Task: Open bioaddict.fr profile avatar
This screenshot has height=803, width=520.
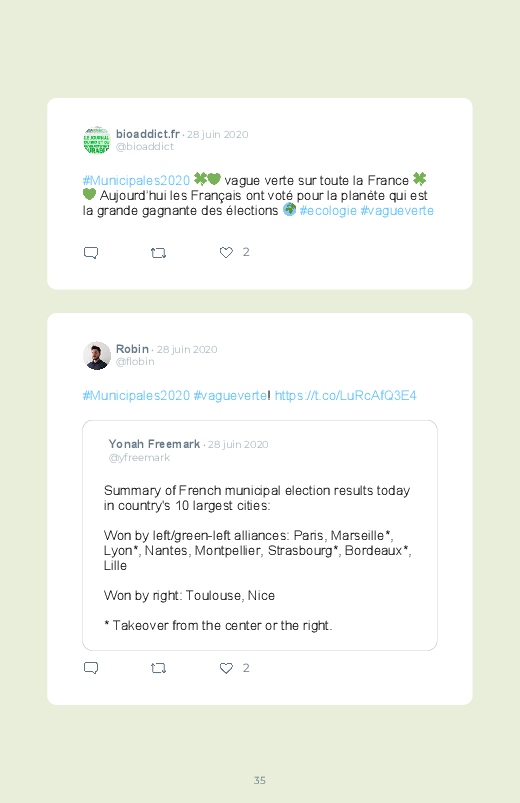Action: pyautogui.click(x=97, y=140)
